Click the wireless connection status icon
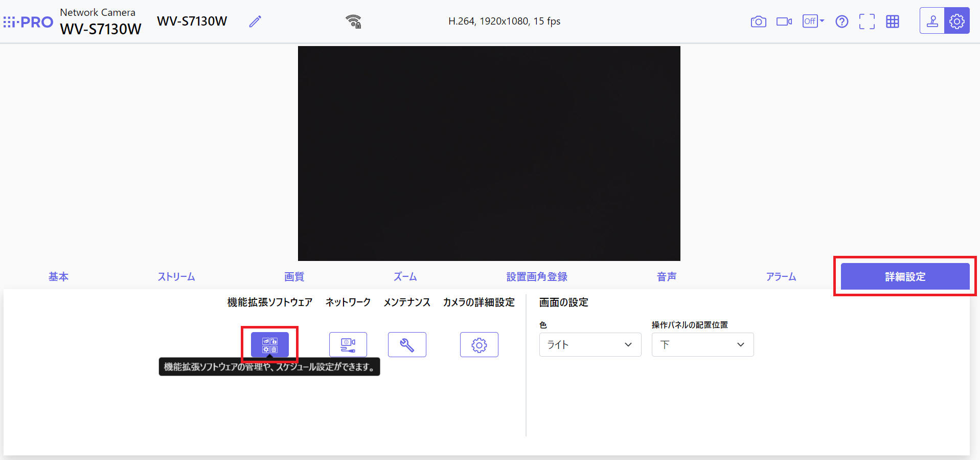Screen dimensions: 980x460 pyautogui.click(x=354, y=21)
